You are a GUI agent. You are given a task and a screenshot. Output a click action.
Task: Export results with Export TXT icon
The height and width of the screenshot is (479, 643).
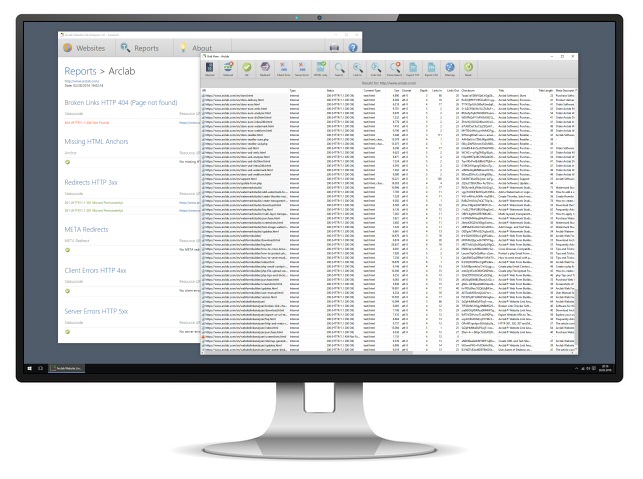pos(413,68)
